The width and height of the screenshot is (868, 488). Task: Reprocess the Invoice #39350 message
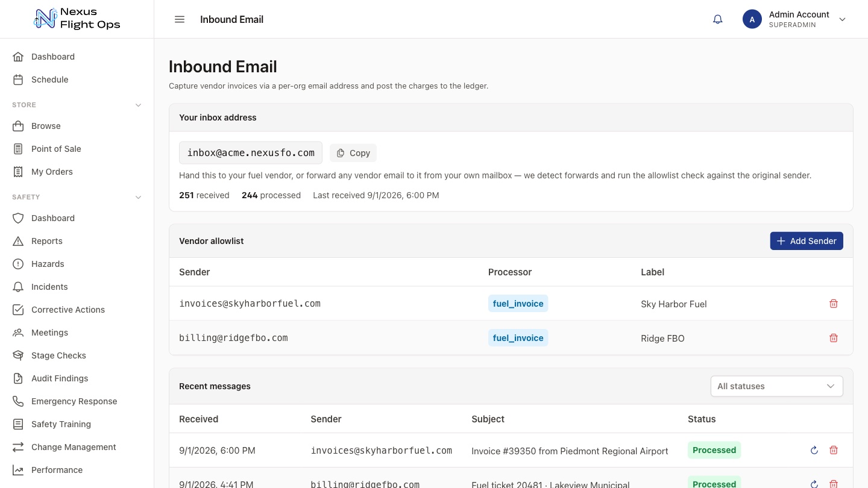[814, 450]
